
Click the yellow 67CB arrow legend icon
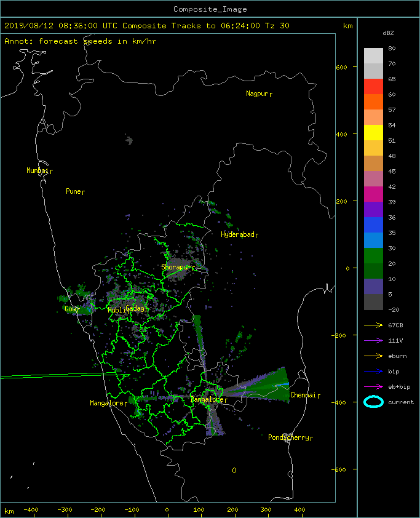coord(373,325)
